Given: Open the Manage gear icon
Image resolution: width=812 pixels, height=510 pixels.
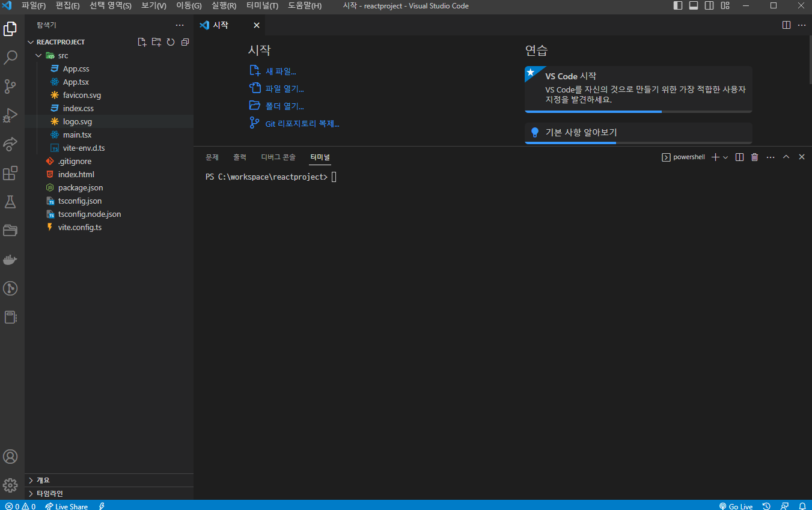Looking at the screenshot, I should click(10, 485).
